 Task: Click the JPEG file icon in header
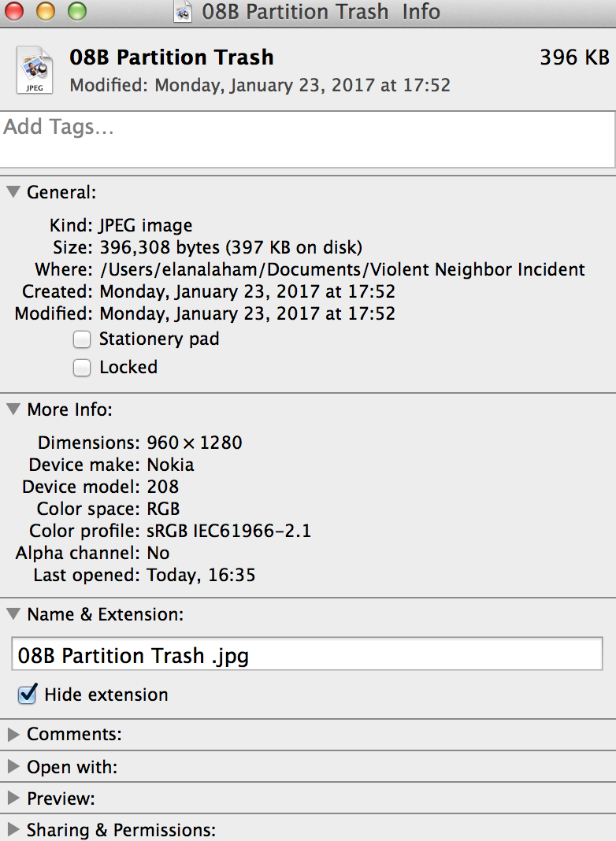coord(35,70)
